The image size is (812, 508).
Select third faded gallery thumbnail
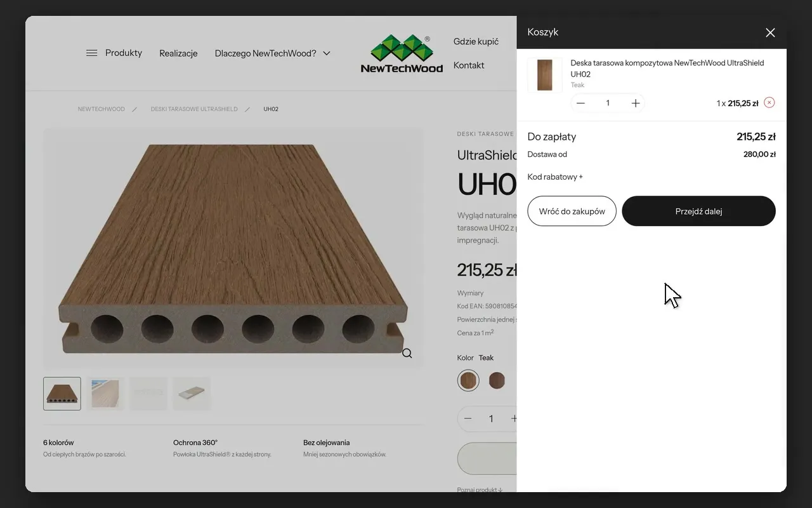(148, 394)
